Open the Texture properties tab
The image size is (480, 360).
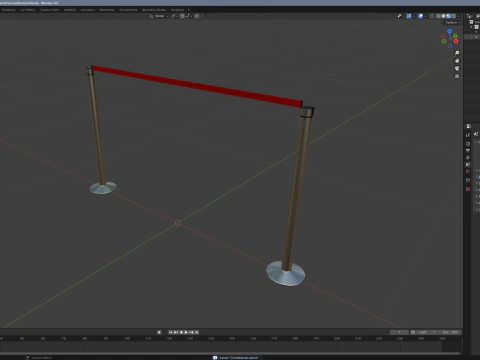(x=468, y=189)
